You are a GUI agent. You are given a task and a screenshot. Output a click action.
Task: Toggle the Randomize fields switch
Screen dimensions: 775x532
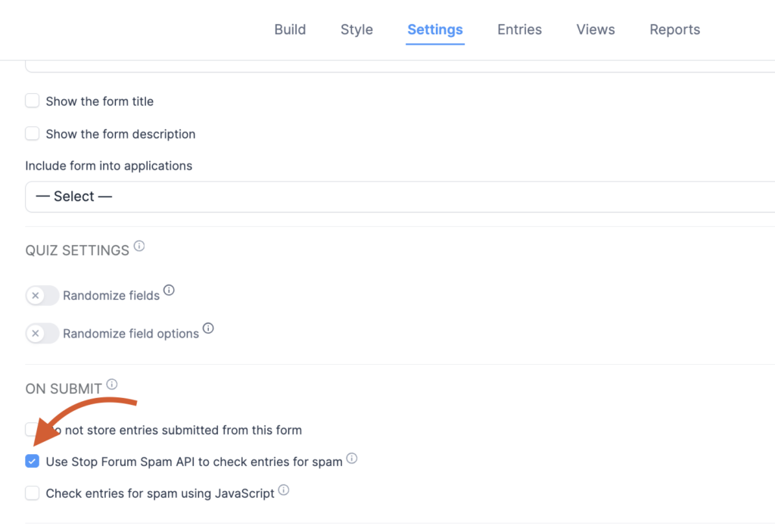[42, 296]
